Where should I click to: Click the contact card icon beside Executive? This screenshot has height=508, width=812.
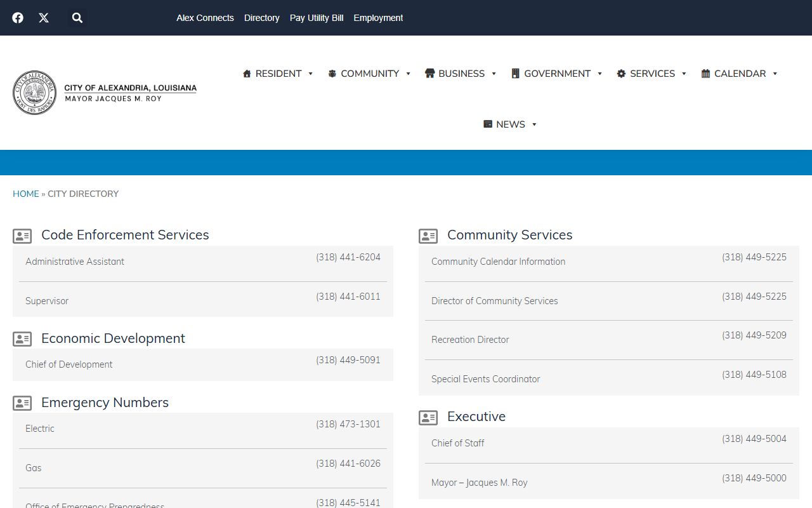point(428,418)
